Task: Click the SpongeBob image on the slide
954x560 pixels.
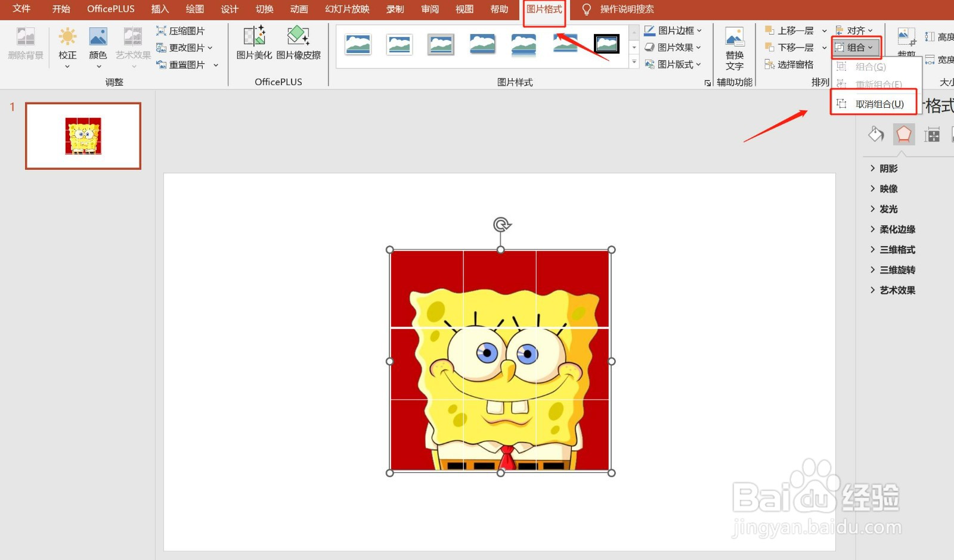Action: pyautogui.click(x=500, y=361)
